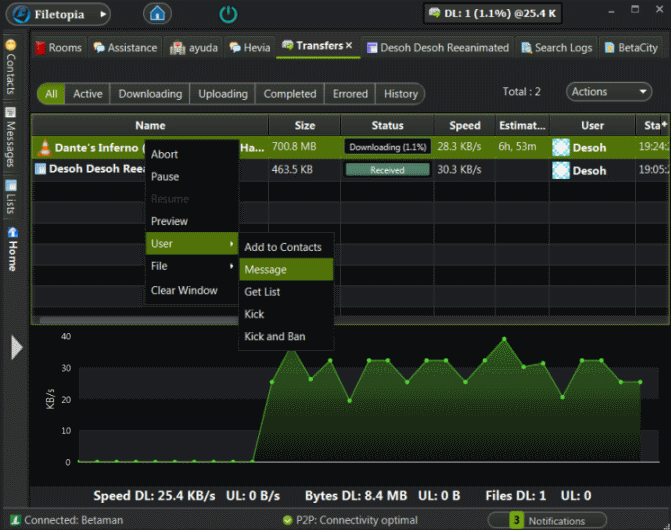The width and height of the screenshot is (671, 530).
Task: Click the VLC cone icon on Dante's Inferno
Action: tap(44, 147)
